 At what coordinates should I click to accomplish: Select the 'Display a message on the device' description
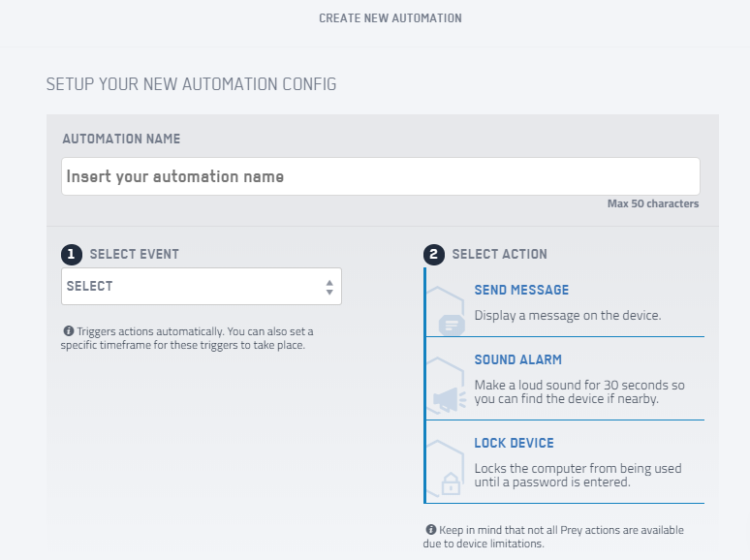(x=567, y=315)
